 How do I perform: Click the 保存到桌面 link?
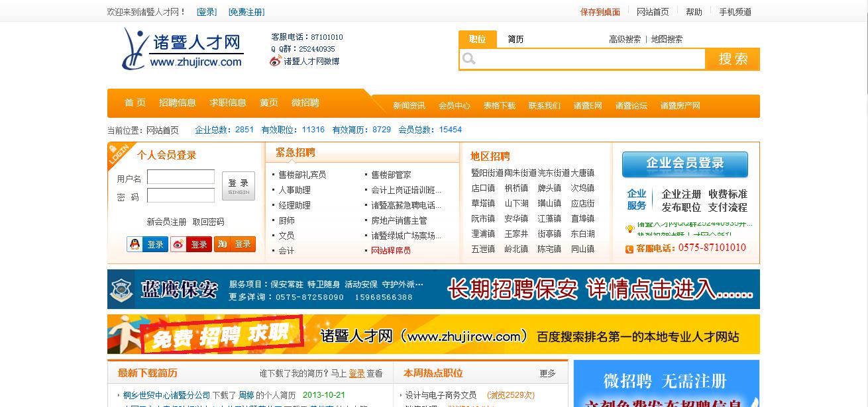[x=600, y=12]
